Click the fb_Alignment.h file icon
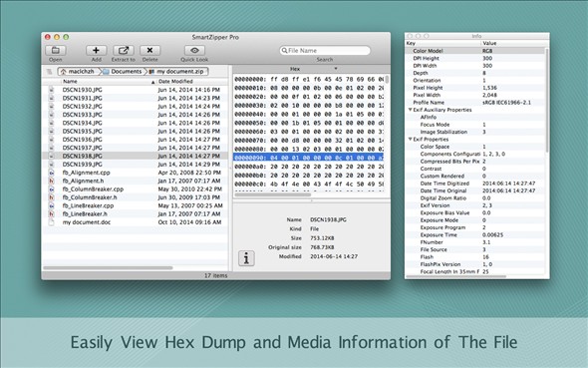Image resolution: width=588 pixels, height=368 pixels. click(52, 181)
